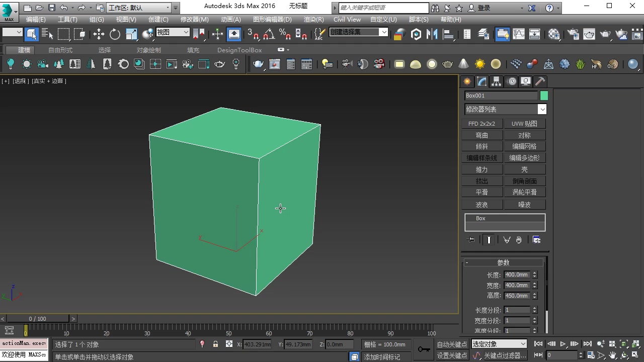Toggle the selection lock padlock
This screenshot has height=362, width=644.
tap(215, 344)
